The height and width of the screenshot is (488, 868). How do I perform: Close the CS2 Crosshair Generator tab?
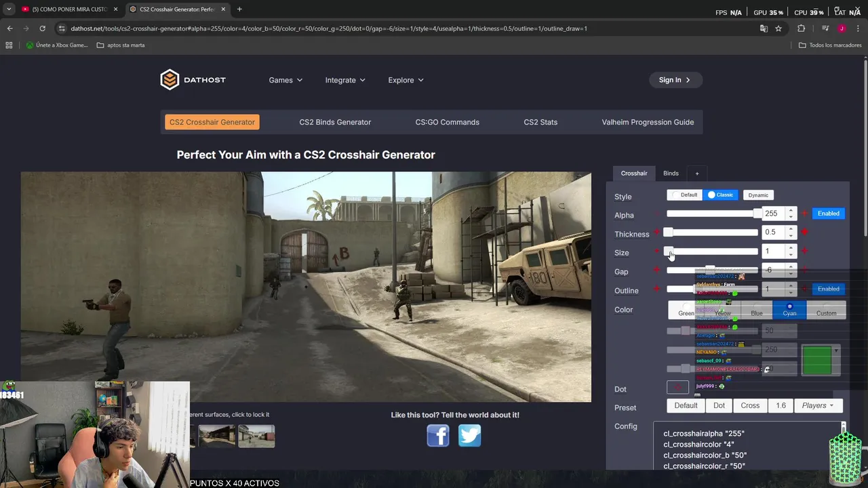pos(223,9)
